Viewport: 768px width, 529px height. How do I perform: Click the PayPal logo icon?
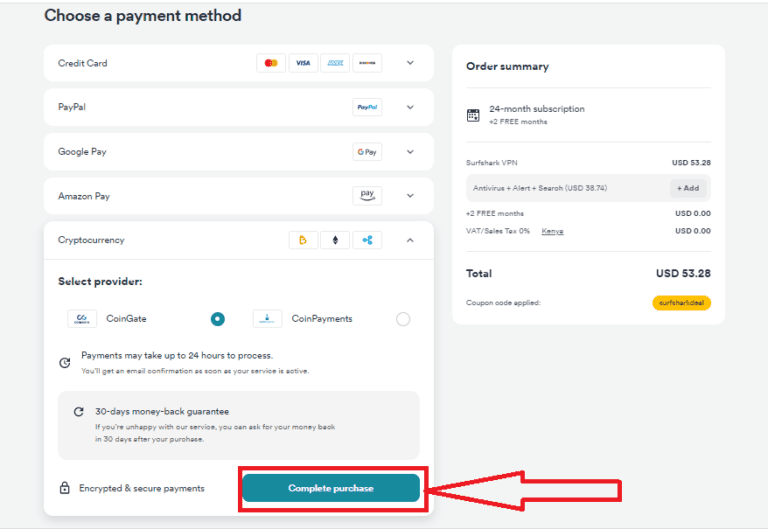(x=367, y=107)
